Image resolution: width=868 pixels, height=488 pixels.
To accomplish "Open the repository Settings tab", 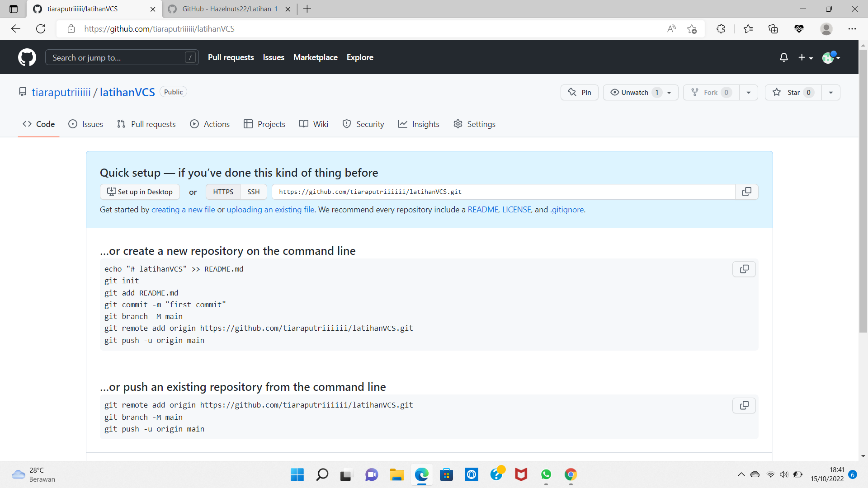I will pyautogui.click(x=474, y=124).
